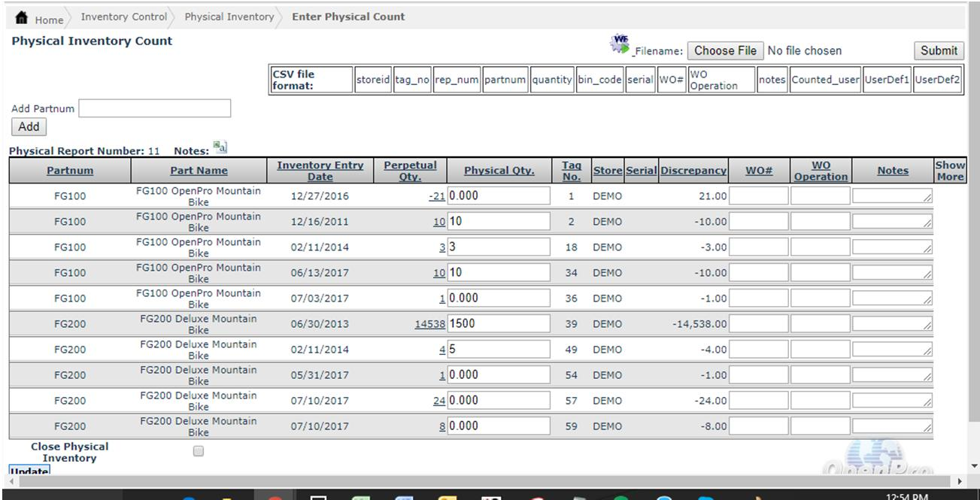The height and width of the screenshot is (500, 980).
Task: Click the WF icon beside Filename
Action: (x=620, y=45)
